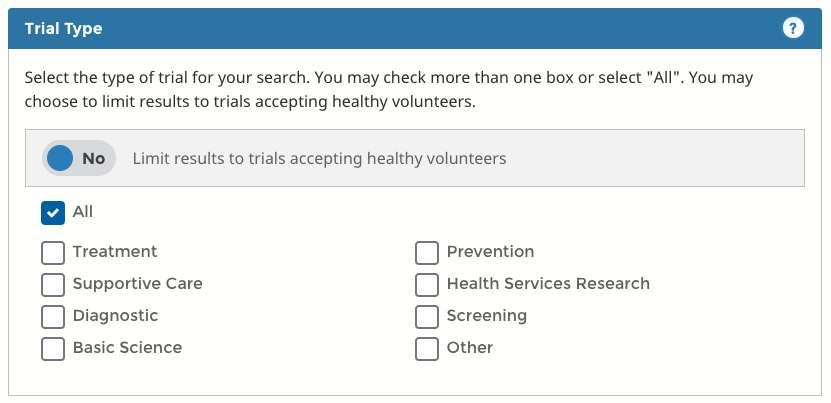
Task: Tick the Prevention checkbox box
Action: pyautogui.click(x=427, y=252)
